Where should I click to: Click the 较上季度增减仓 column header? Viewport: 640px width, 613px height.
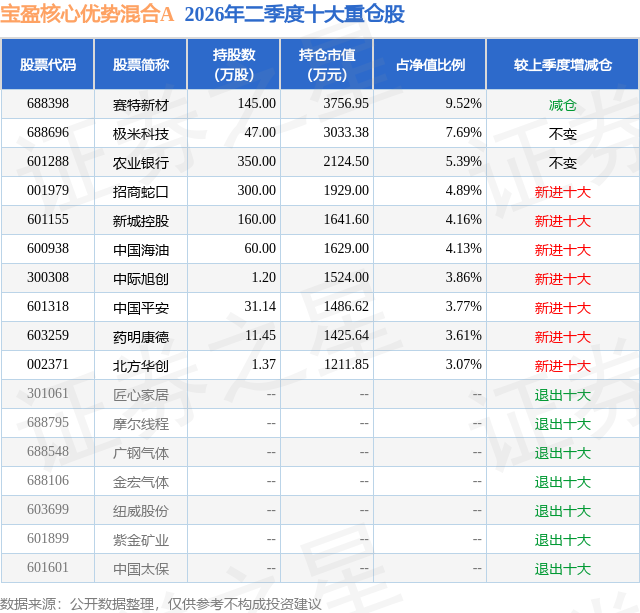(562, 64)
